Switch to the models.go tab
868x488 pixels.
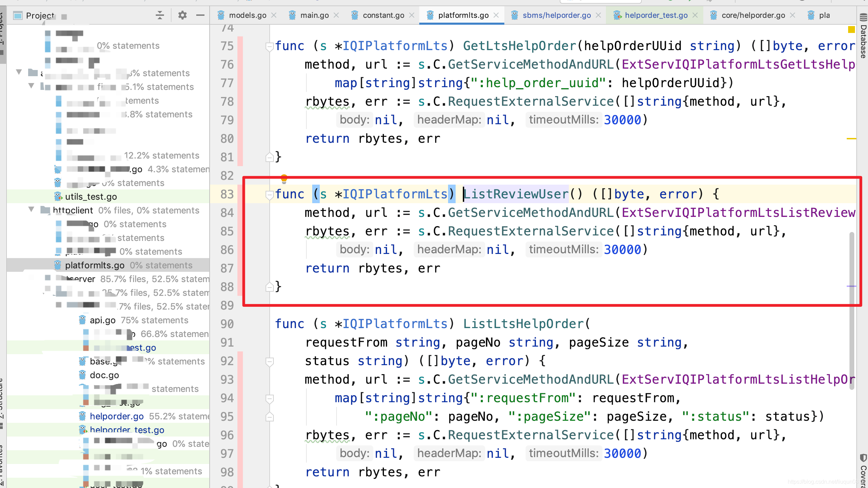coord(247,15)
